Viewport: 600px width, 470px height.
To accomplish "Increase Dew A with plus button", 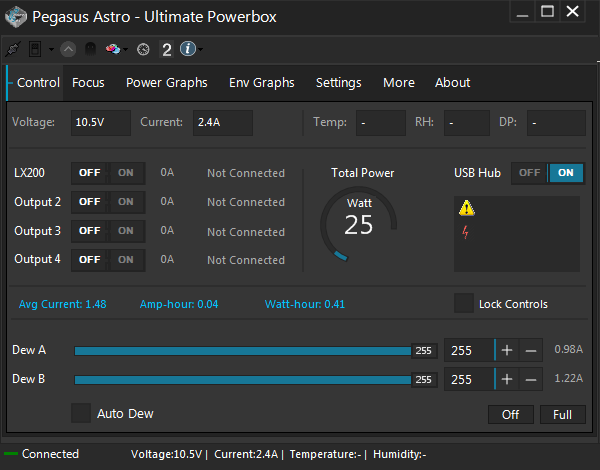I will (x=507, y=350).
